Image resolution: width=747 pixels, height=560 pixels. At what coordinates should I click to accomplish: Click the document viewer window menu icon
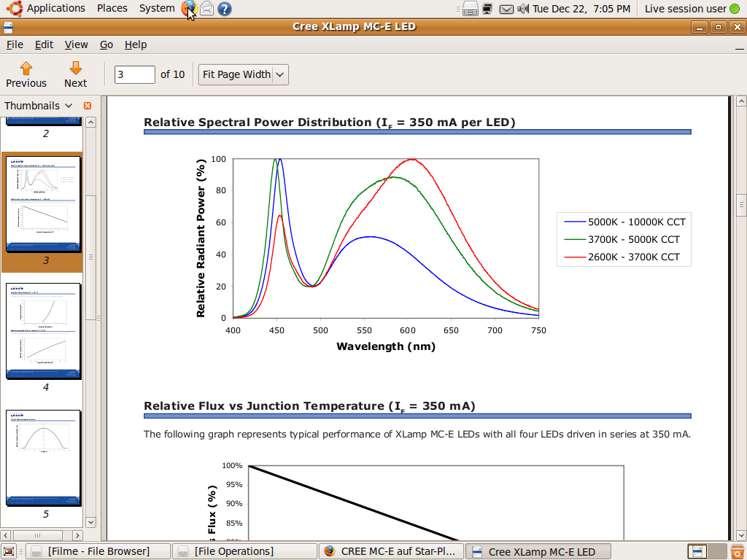pos(7,27)
